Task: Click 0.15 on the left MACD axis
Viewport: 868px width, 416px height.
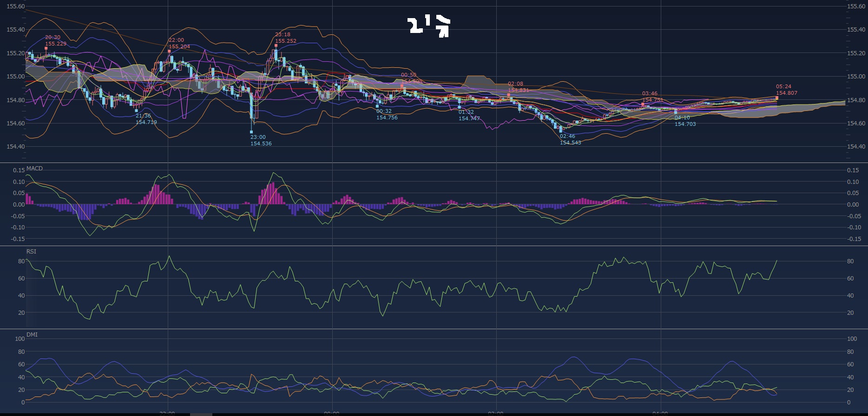Action: (x=19, y=170)
